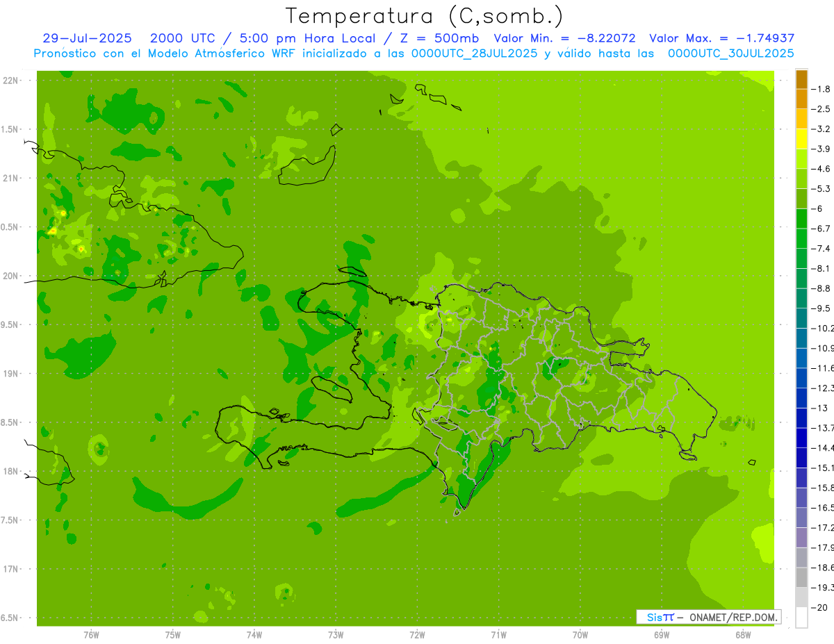Image resolution: width=834 pixels, height=644 pixels.
Task: Click the "69W" longitude label
Action: pos(662,634)
